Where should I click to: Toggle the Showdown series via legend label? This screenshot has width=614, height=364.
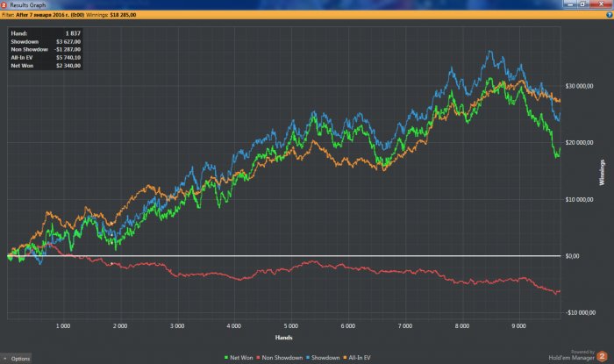coord(324,357)
